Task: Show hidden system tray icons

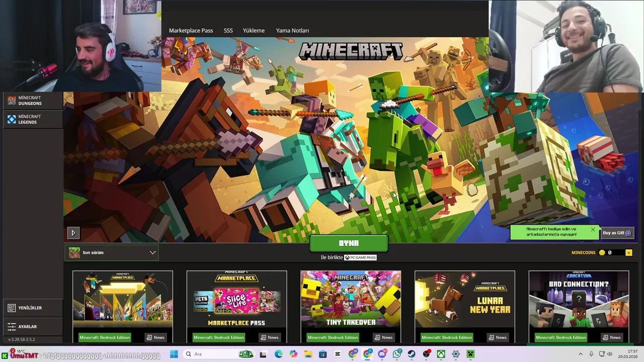Action: 580,354
